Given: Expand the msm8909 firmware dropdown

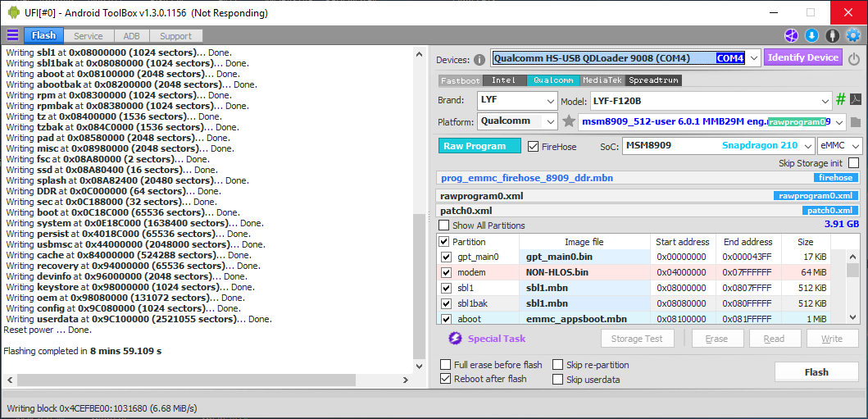Looking at the screenshot, I should 840,122.
